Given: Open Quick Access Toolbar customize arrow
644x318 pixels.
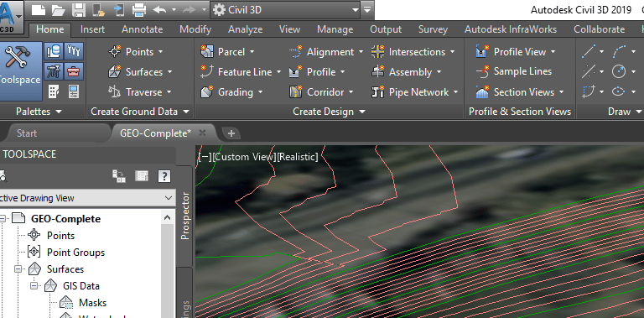Looking at the screenshot, I should (367, 9).
